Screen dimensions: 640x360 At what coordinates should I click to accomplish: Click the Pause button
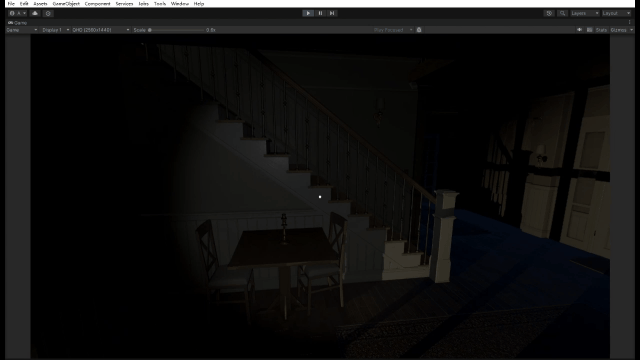(x=320, y=13)
